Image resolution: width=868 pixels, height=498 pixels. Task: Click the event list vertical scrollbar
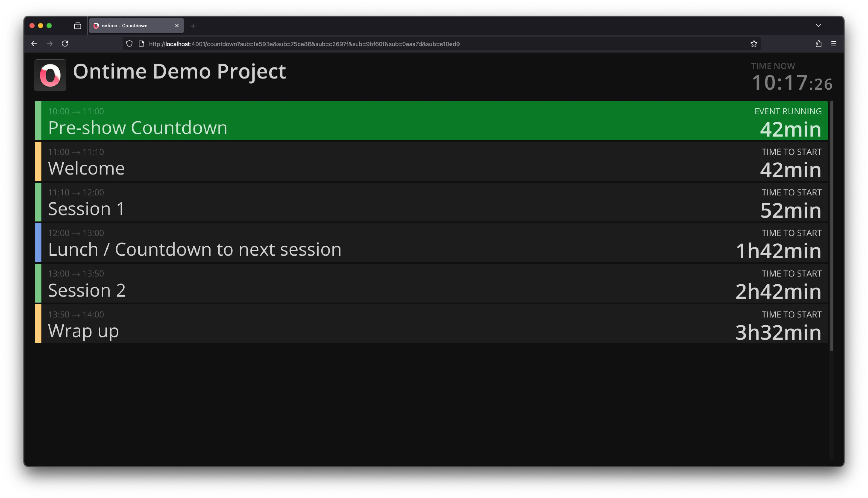[x=832, y=226]
